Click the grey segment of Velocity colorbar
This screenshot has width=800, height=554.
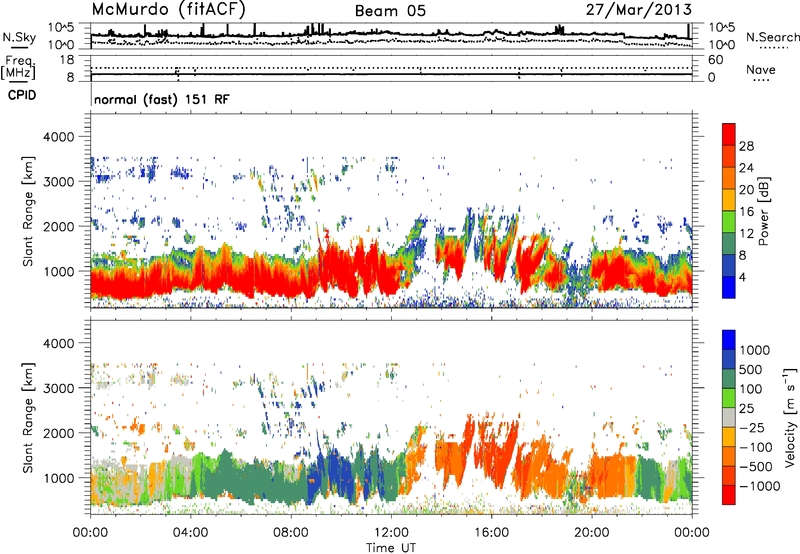(x=729, y=418)
